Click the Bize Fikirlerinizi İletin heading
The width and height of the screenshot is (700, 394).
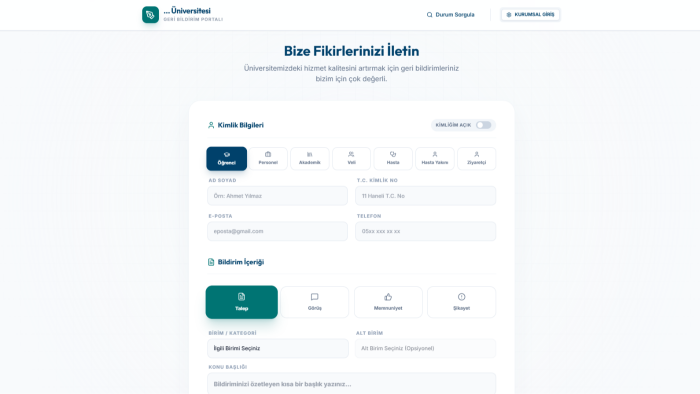351,51
